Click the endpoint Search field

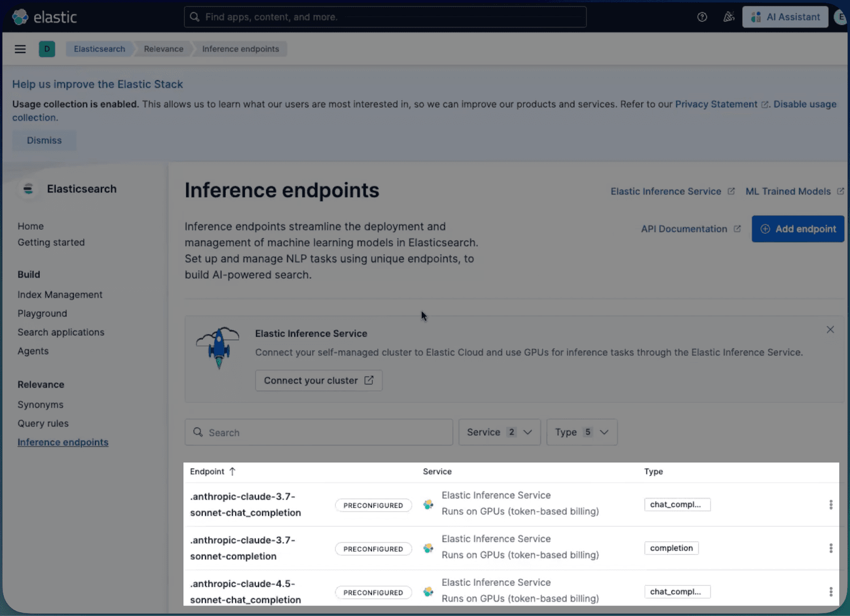(318, 432)
